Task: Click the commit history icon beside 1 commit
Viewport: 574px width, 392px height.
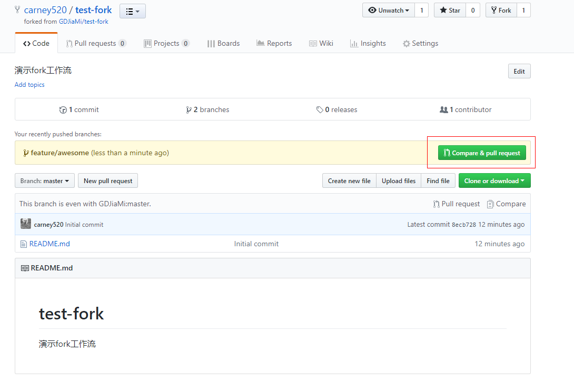Action: point(63,109)
